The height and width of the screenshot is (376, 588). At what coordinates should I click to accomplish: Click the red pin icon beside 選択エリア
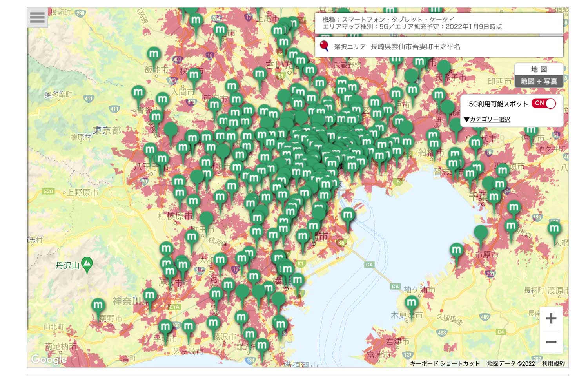[324, 46]
